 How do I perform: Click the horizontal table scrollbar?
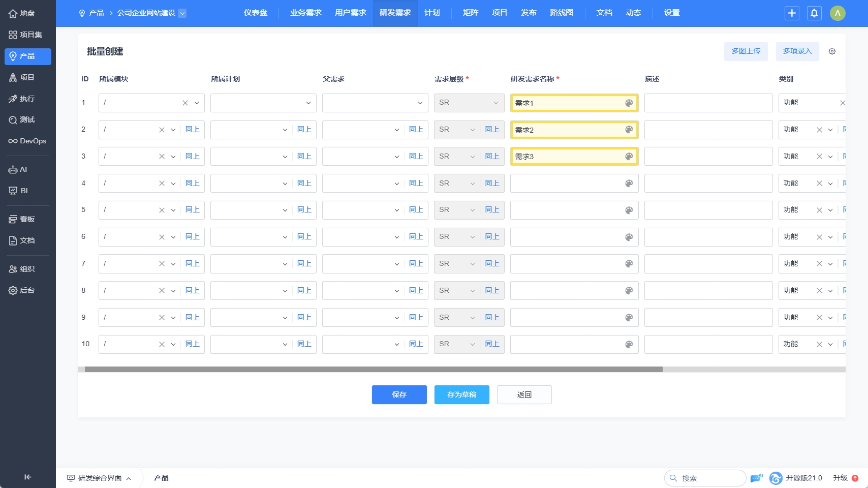[x=374, y=370]
